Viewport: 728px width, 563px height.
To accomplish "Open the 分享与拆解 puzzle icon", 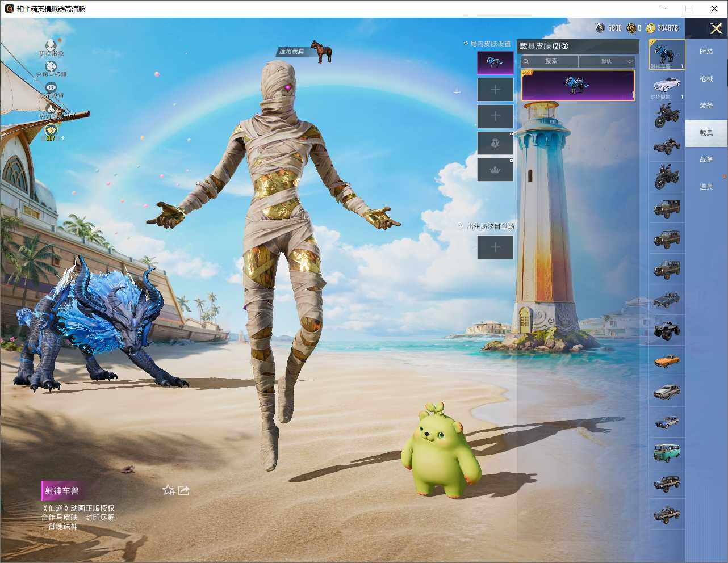I will (x=51, y=66).
